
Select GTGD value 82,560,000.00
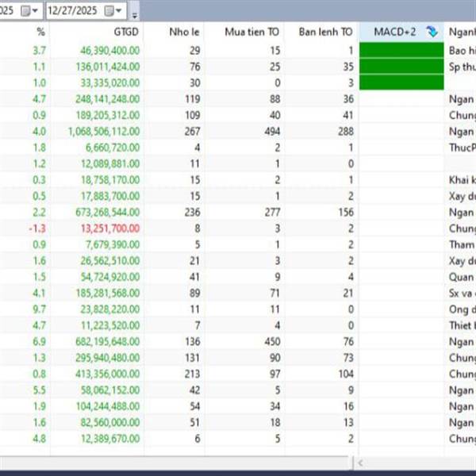click(110, 422)
